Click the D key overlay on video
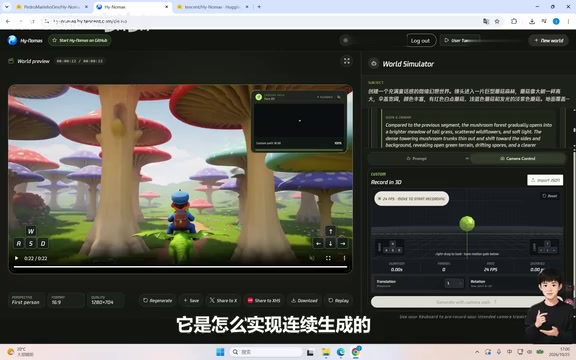Viewport: 576px width, 360px height. (43, 243)
